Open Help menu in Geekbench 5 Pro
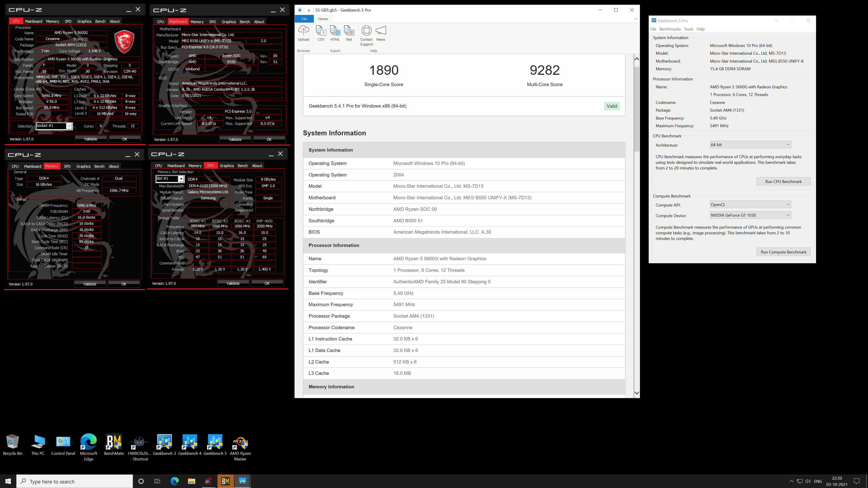The height and width of the screenshot is (488, 868). pyautogui.click(x=701, y=29)
